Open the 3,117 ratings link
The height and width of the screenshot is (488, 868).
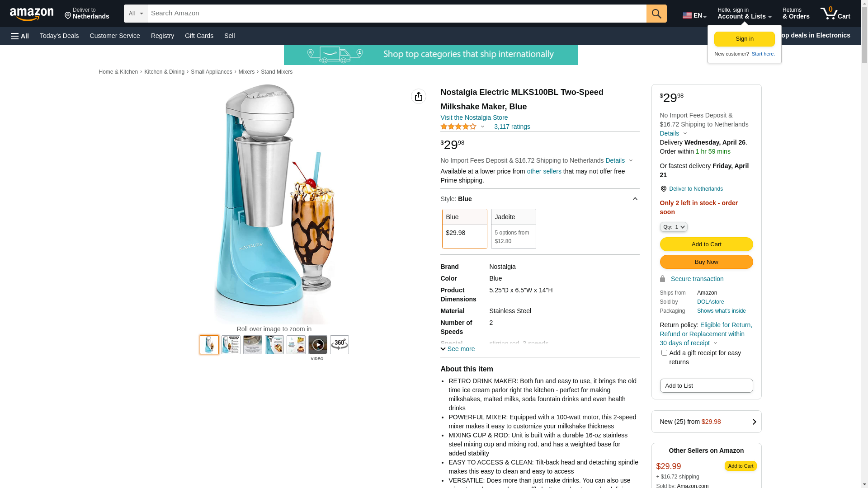(x=512, y=127)
